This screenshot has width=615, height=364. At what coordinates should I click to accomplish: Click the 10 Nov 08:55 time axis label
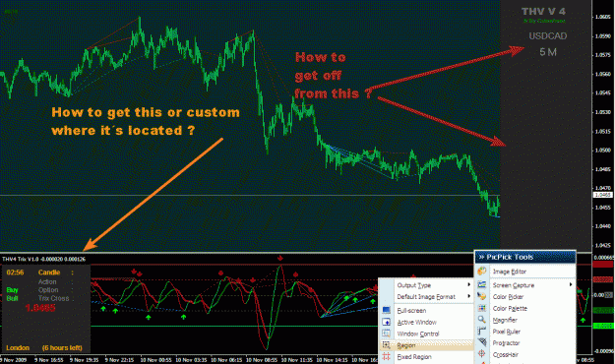coord(262,360)
